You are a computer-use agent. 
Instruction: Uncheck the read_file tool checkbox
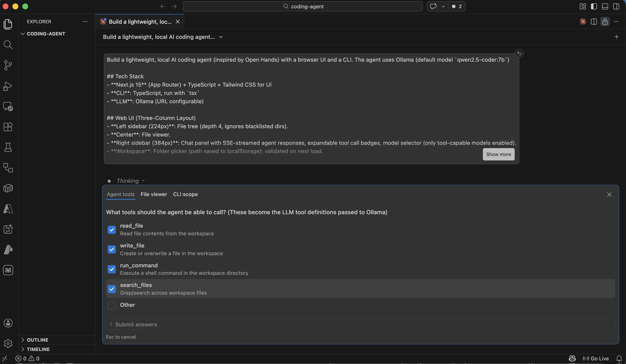tap(112, 230)
